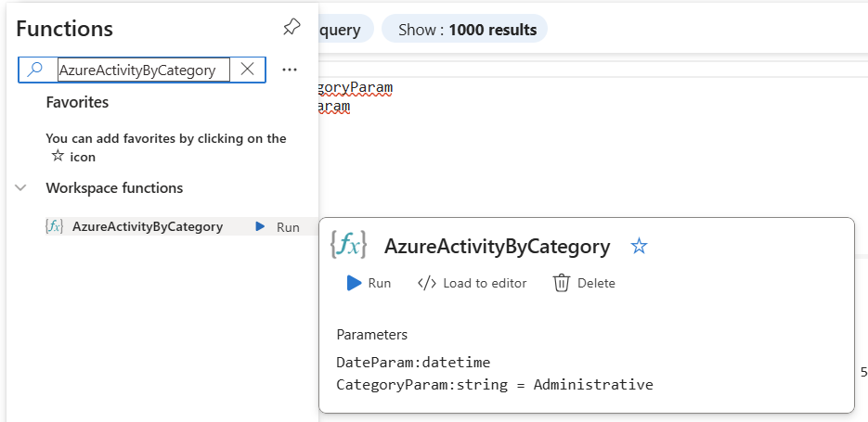Select the fx icon beside the listed function
This screenshot has width=868, height=422.
54,226
